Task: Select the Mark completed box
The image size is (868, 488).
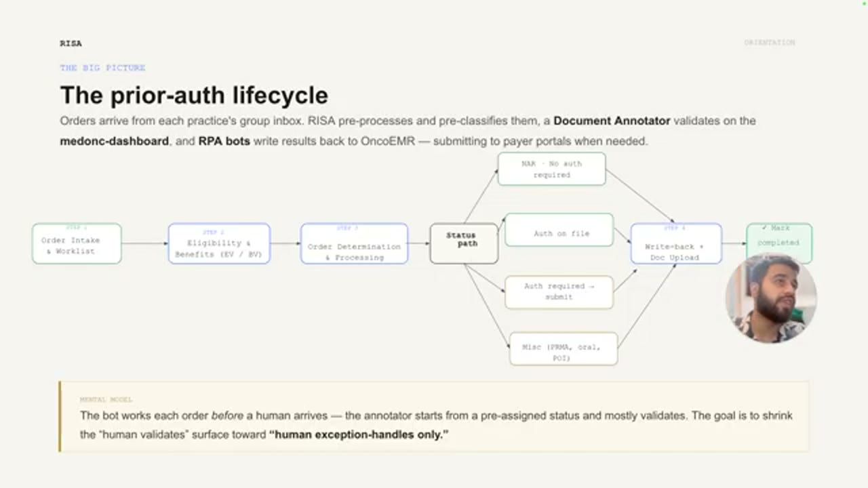Action: click(x=778, y=242)
